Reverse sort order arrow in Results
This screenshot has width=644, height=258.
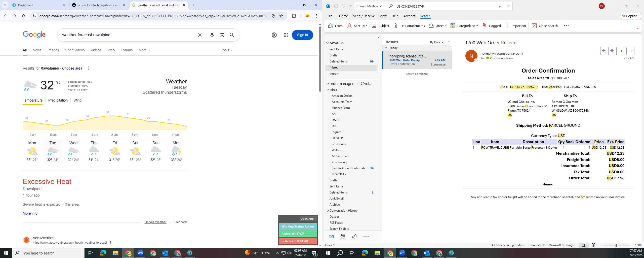pos(449,42)
